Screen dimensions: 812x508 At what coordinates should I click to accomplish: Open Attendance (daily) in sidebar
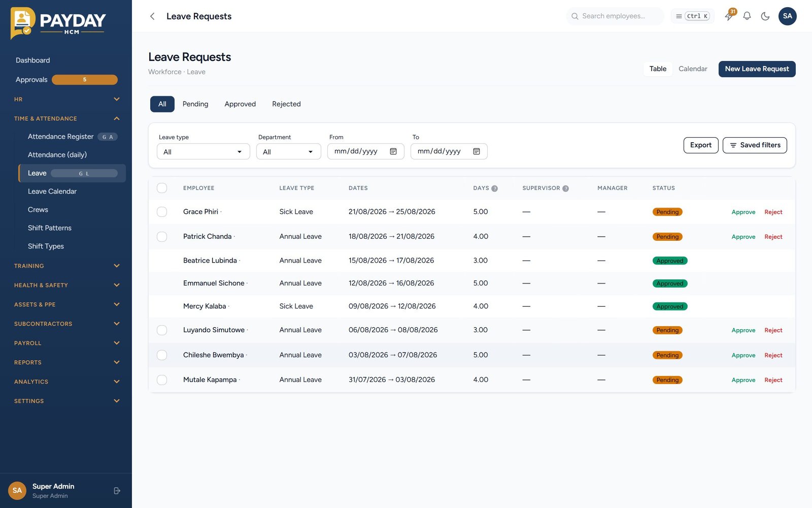72,155
